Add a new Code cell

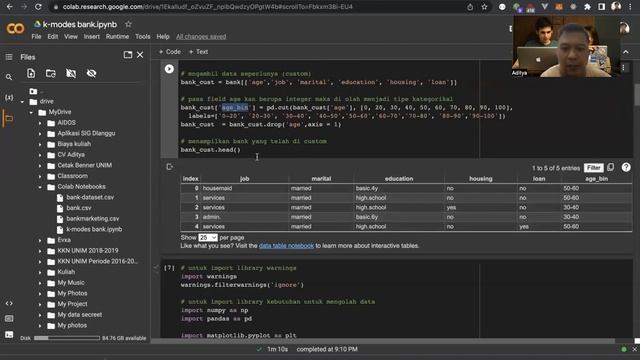(x=169, y=52)
